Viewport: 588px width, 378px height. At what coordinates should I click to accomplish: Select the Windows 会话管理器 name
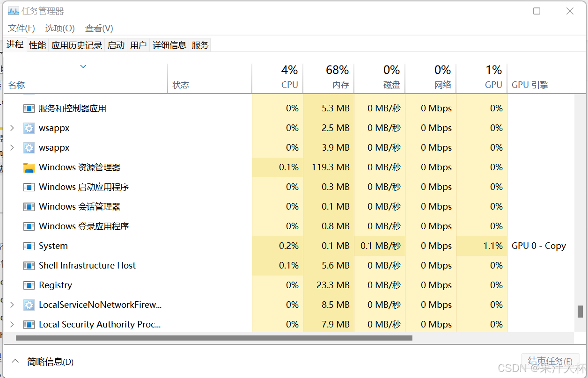(x=80, y=207)
